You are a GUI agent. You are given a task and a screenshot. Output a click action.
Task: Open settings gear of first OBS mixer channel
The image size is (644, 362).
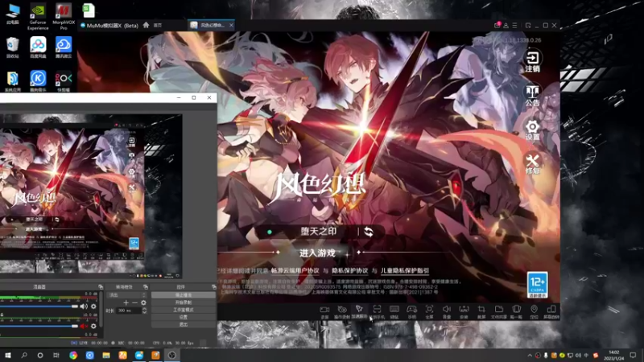[x=93, y=306]
